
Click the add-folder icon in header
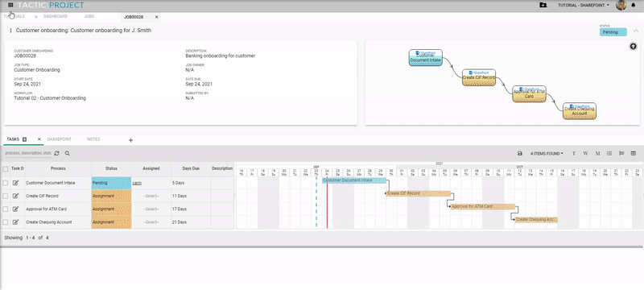(543, 6)
